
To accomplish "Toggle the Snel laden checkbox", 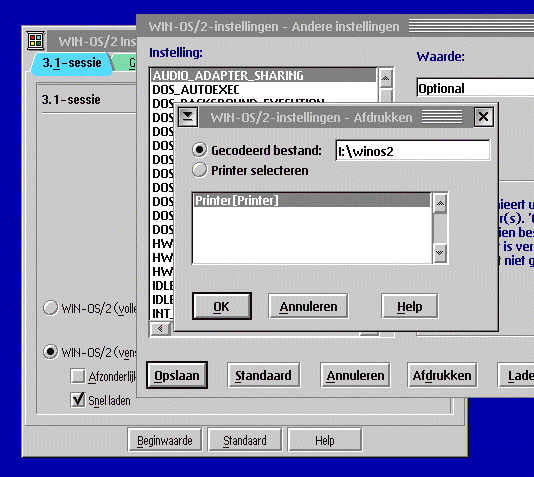I will [x=78, y=400].
